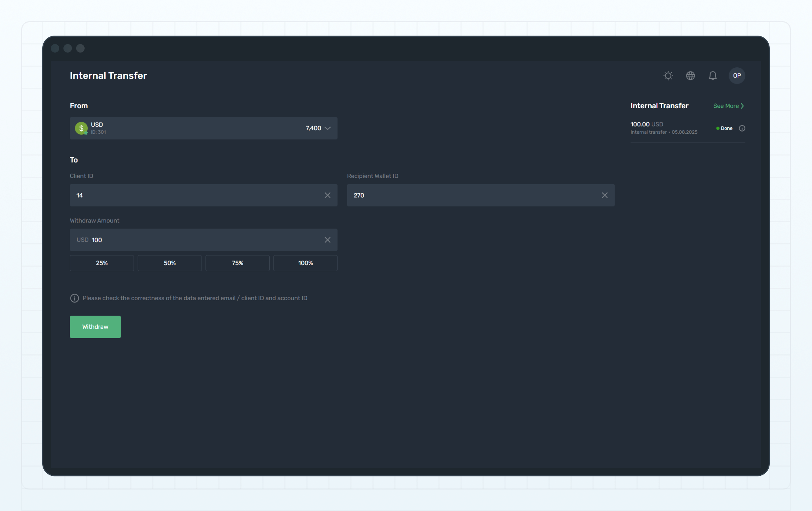Open the 100.00 USD transfer entry
812x511 pixels.
pyautogui.click(x=664, y=128)
